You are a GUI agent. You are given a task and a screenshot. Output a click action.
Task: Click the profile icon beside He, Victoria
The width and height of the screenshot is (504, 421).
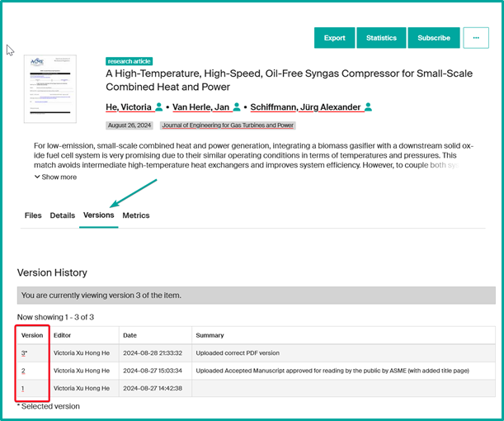click(159, 107)
